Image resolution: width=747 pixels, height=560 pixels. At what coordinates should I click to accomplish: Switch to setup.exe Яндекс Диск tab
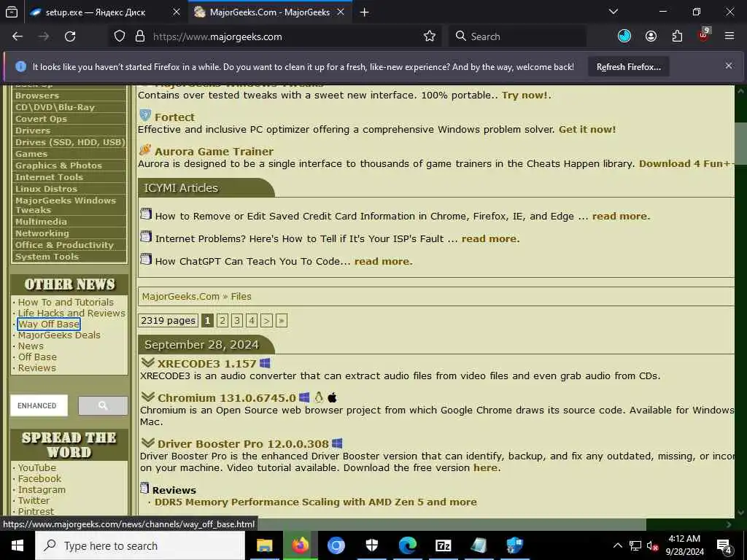[x=96, y=12]
